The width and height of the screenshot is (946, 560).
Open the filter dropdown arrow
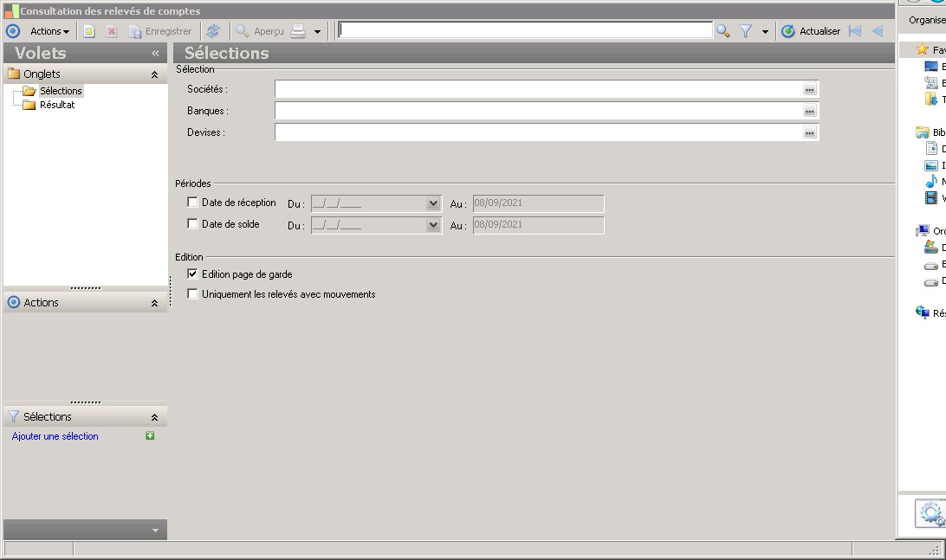[765, 32]
